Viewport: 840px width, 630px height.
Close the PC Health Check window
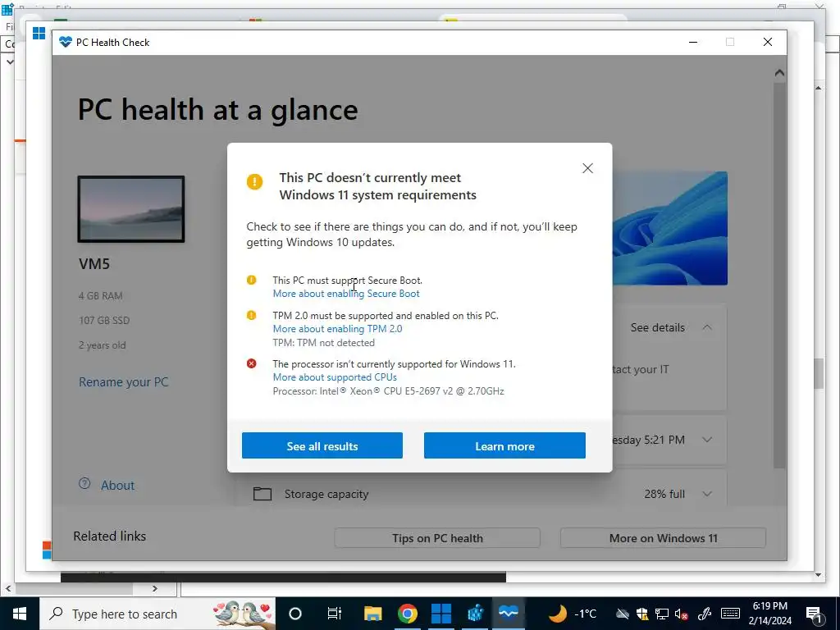(768, 42)
